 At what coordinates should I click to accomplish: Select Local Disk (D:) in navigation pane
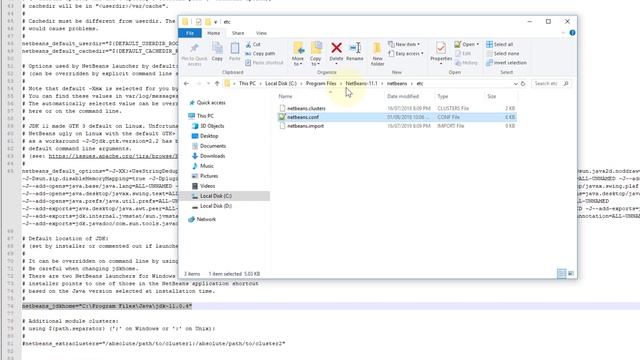pos(216,206)
